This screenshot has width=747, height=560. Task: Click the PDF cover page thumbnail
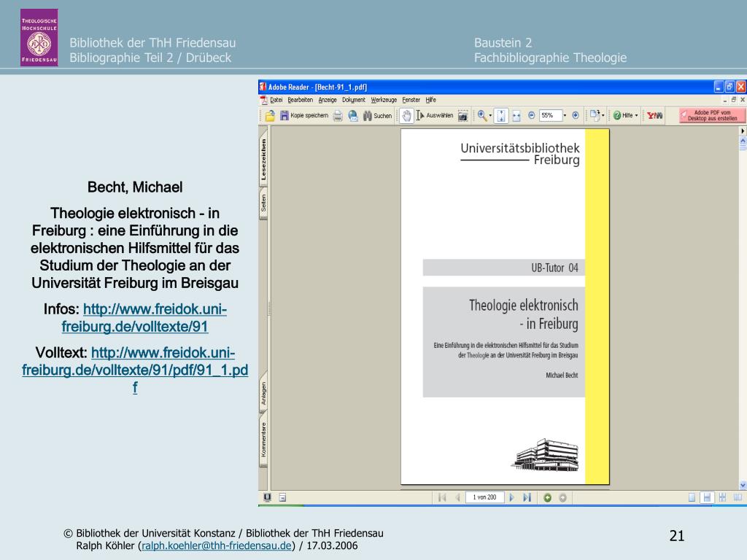coord(505,307)
